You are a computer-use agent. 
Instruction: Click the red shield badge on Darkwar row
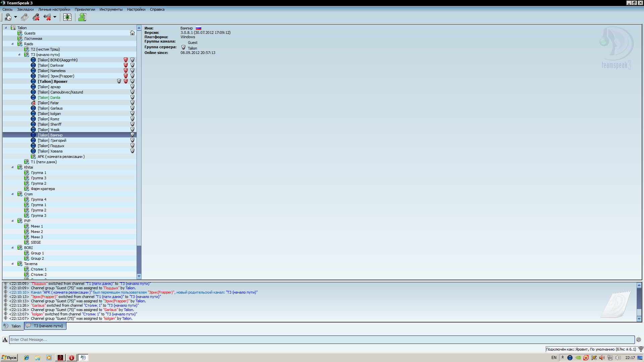click(x=126, y=65)
